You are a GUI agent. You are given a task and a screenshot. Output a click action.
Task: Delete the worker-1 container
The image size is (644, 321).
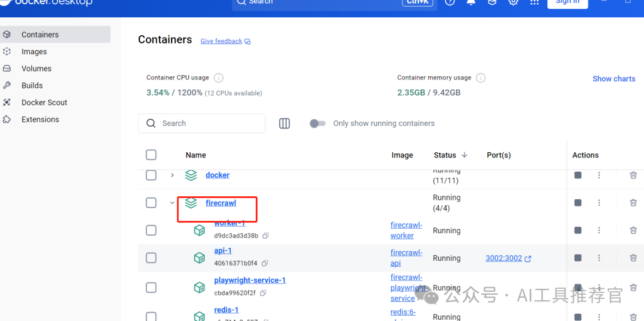pos(633,230)
